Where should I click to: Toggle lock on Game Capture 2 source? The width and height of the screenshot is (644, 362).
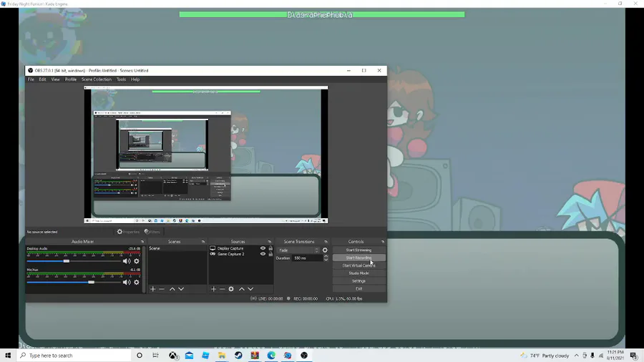tap(270, 254)
